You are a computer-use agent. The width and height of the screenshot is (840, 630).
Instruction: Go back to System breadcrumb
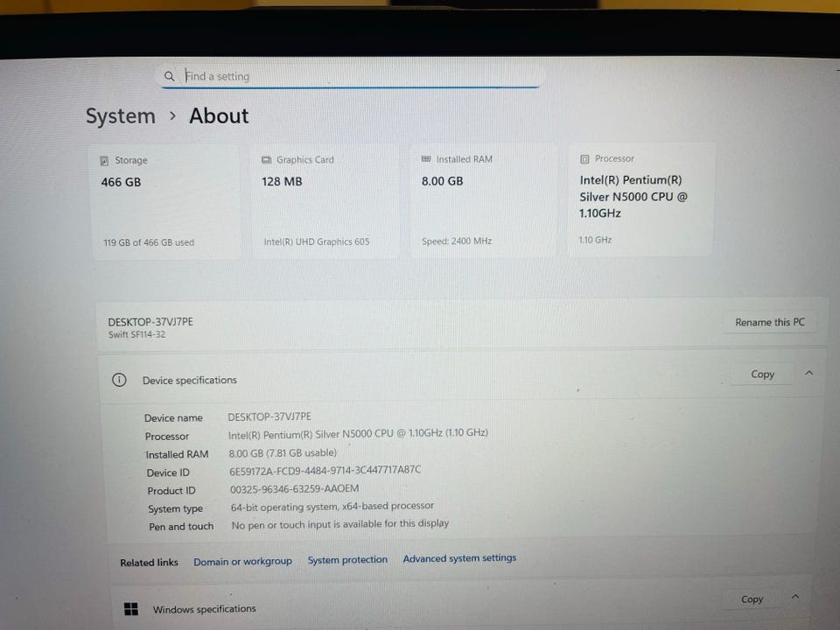121,116
